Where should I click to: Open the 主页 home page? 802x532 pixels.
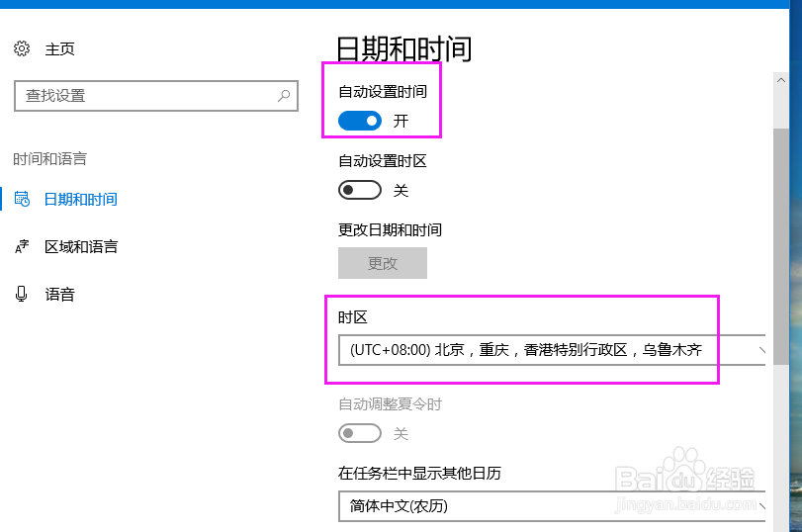(x=59, y=49)
